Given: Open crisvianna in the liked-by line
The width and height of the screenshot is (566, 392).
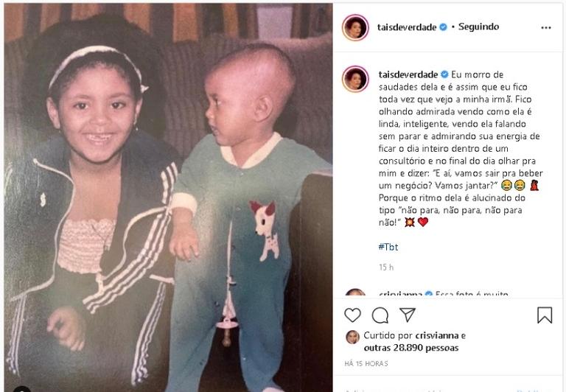Looking at the screenshot, I should tap(437, 336).
